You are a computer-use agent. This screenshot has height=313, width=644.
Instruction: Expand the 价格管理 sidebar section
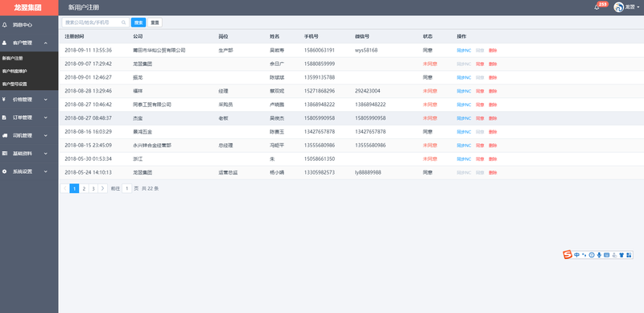click(29, 99)
